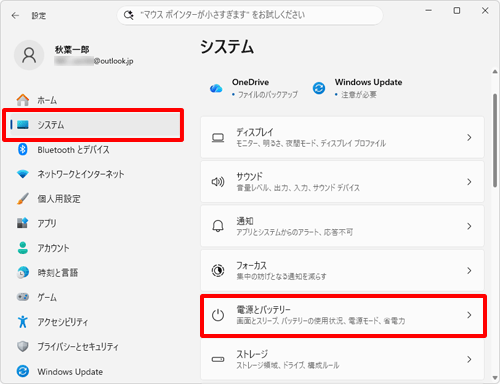Screen dimensions: 500x384
Task: Open 電源とバッテリー row chevron
Action: (469, 315)
